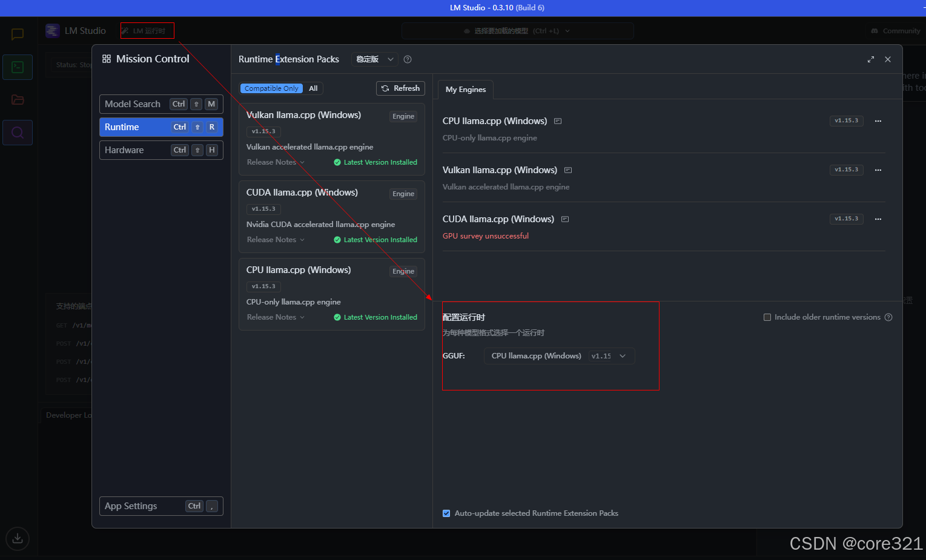Click Latest Version Installed on the CPU pack
Screen dimensions: 926x560
(380, 317)
